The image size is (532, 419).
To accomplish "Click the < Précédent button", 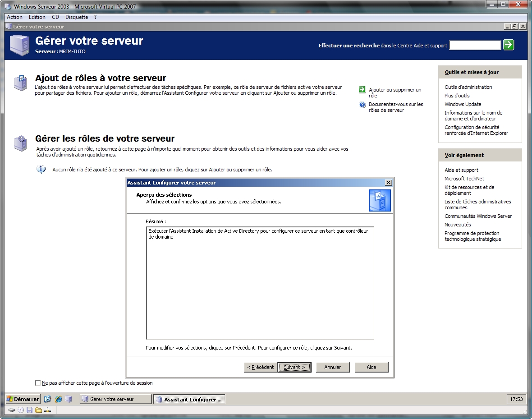I will [x=260, y=367].
